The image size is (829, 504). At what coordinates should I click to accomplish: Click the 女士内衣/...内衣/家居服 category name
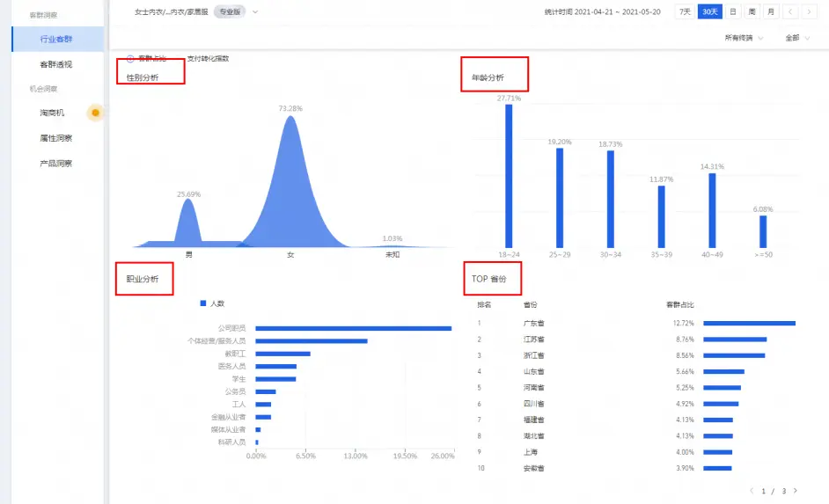pos(172,11)
